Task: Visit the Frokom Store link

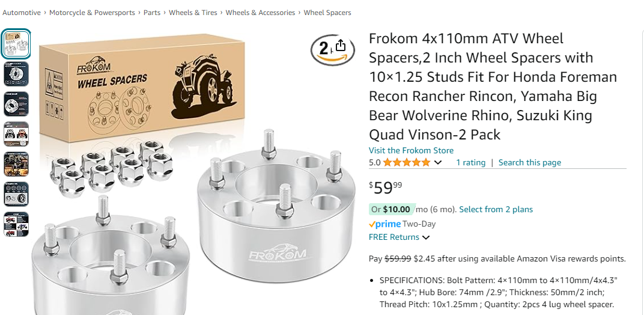Action: tap(411, 150)
